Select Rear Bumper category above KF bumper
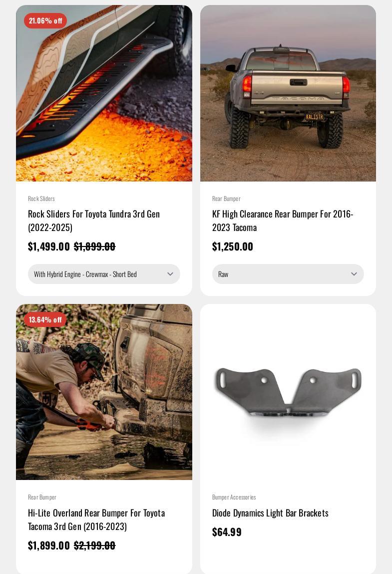The height and width of the screenshot is (574, 392). (x=226, y=199)
